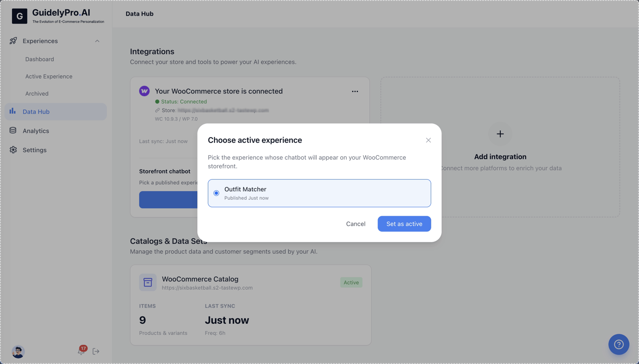
Task: Click the Integrations heading
Action: (152, 52)
